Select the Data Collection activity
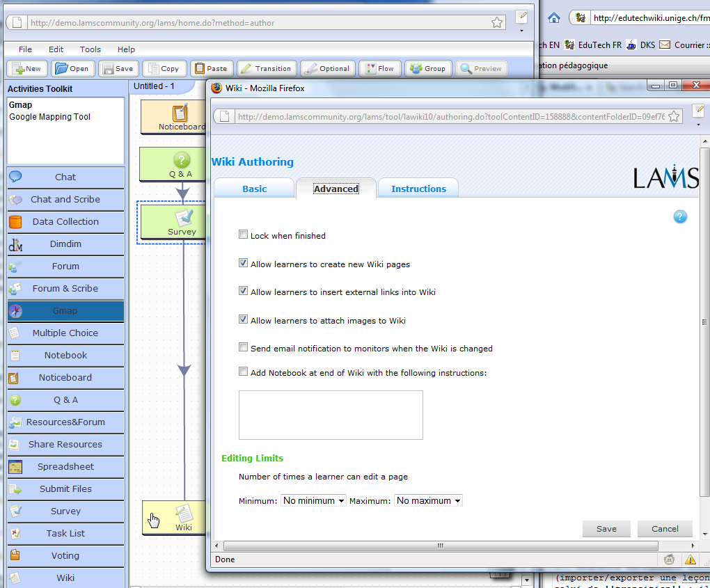 click(65, 221)
